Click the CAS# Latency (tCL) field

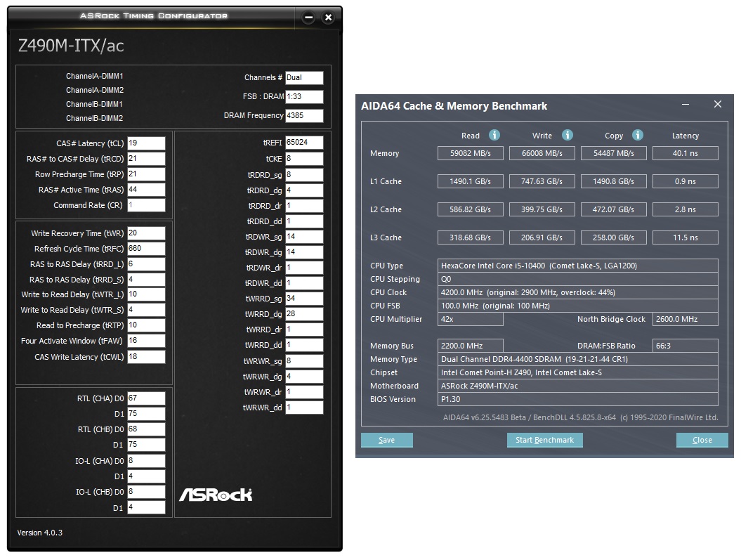(147, 143)
